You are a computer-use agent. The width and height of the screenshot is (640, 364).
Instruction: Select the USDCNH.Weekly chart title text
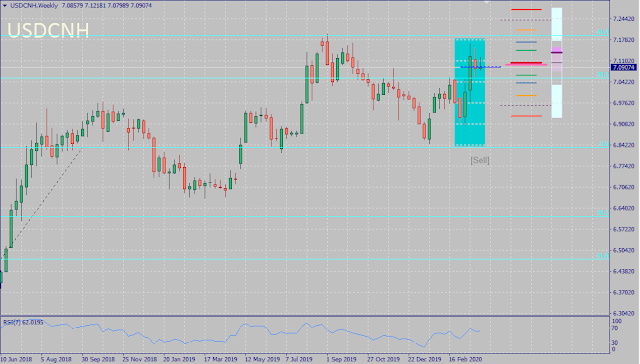pyautogui.click(x=33, y=6)
